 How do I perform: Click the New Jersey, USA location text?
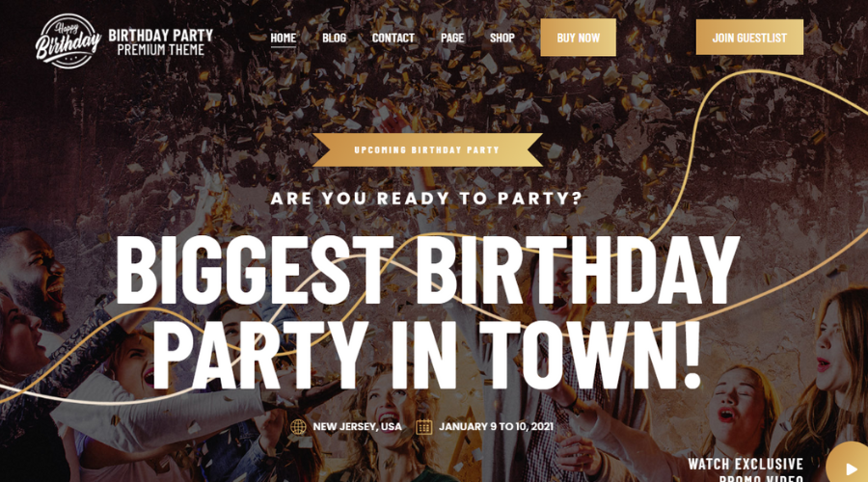click(x=357, y=427)
